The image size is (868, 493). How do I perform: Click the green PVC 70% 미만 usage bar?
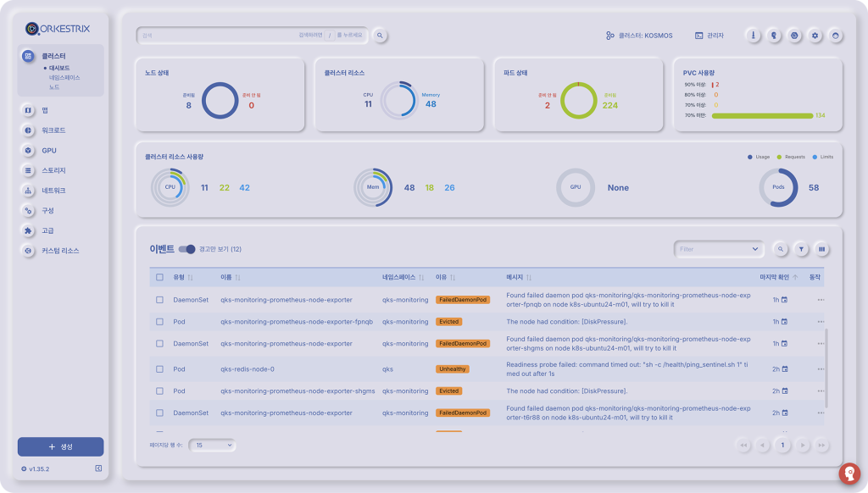(x=761, y=115)
